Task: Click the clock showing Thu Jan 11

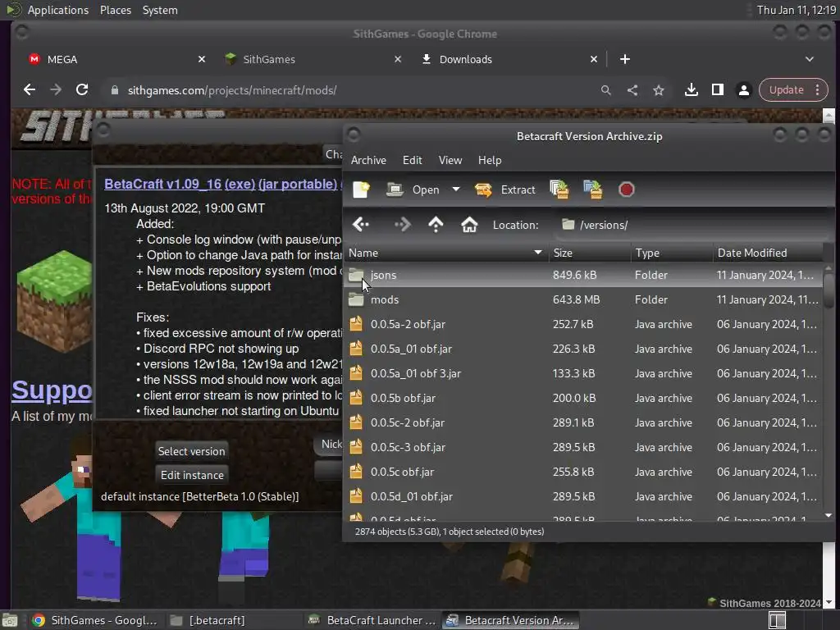Action: click(x=796, y=10)
